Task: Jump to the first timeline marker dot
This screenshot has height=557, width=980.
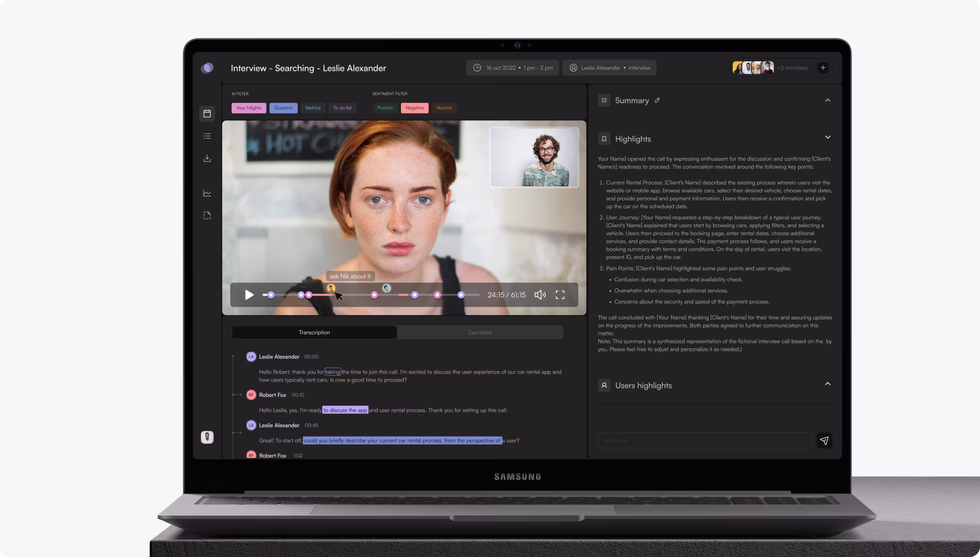Action: click(x=271, y=295)
